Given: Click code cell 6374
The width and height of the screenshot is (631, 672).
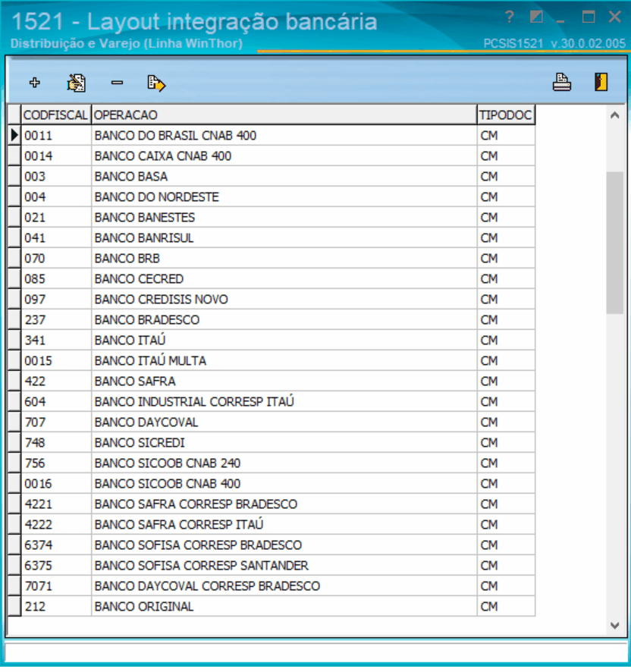Looking at the screenshot, I should [x=56, y=545].
